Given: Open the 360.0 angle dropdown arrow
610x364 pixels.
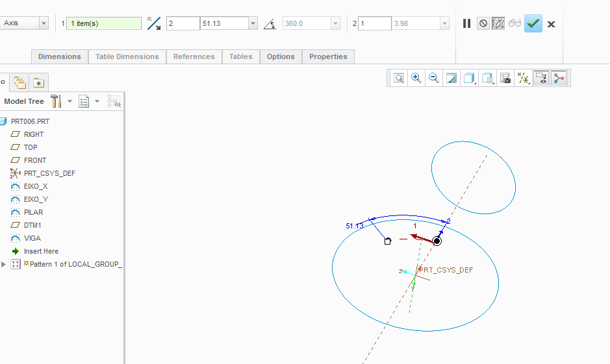Looking at the screenshot, I should (335, 23).
